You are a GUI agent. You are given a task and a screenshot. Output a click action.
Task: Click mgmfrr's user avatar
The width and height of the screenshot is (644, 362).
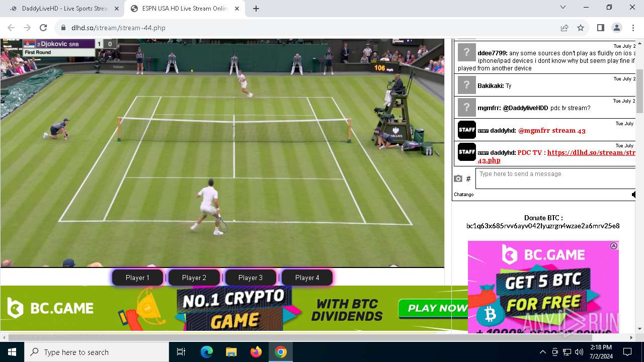tap(466, 108)
